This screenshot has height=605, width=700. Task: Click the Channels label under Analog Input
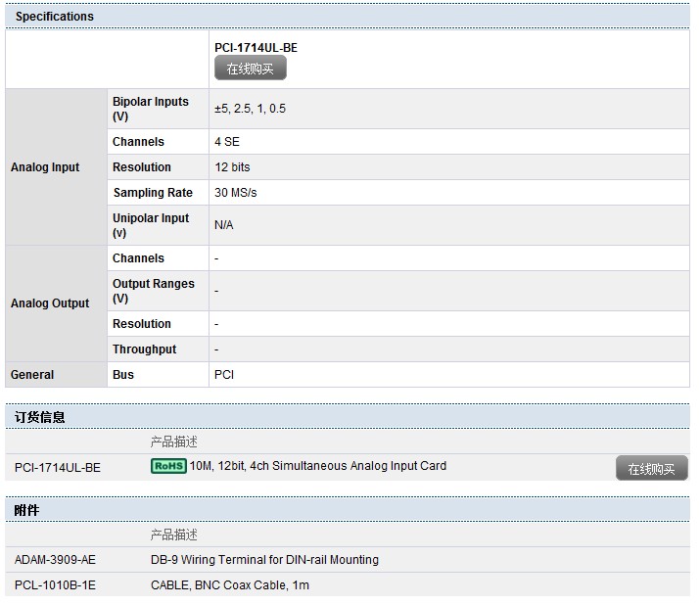tap(138, 142)
